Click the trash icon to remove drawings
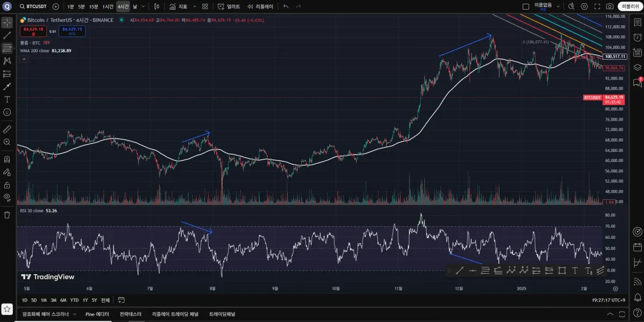This screenshot has width=644, height=322. (7, 215)
